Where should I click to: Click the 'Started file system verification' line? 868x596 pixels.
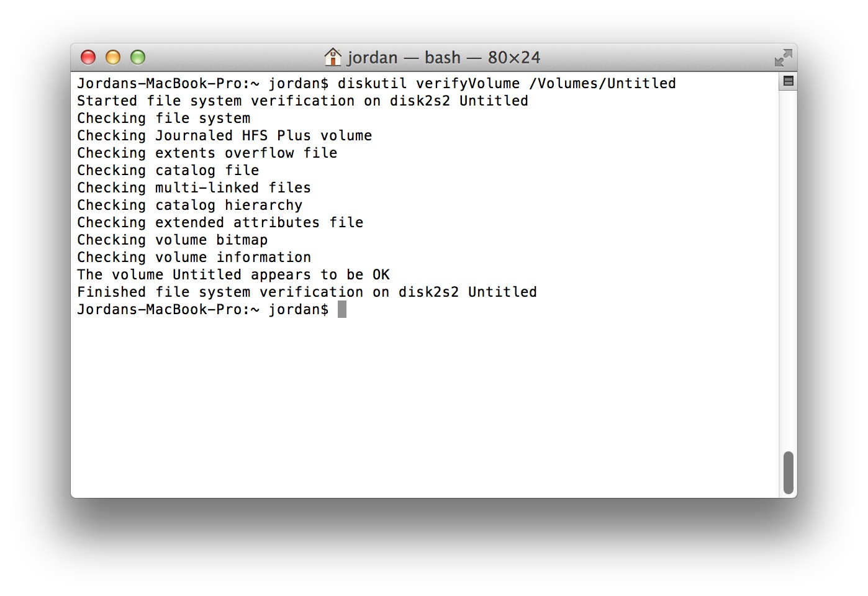click(302, 101)
